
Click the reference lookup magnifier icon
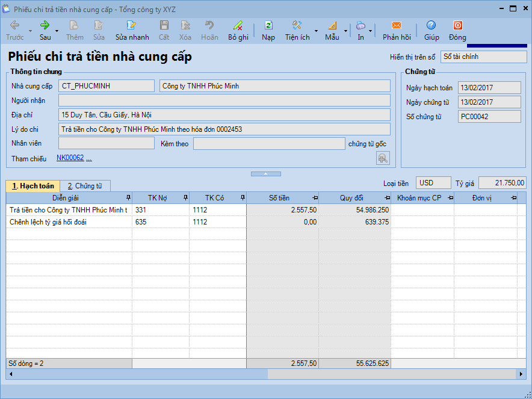[383, 158]
